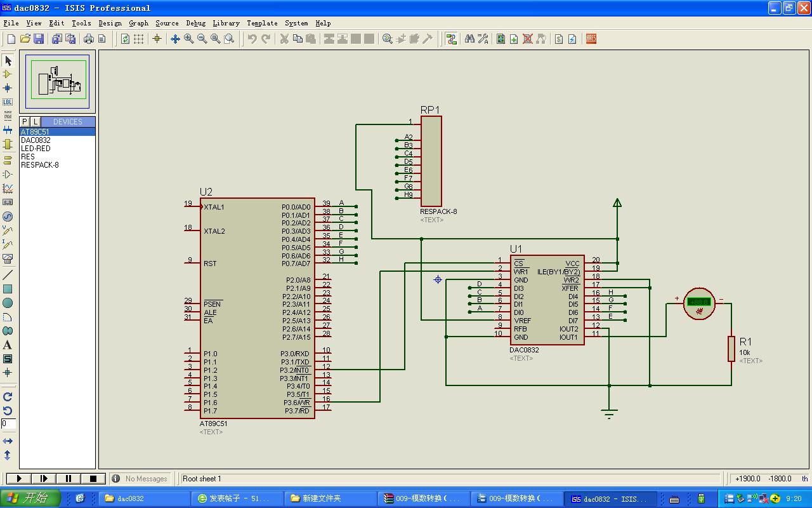Open the Debug menu
Viewport: 812px width, 508px height.
pyautogui.click(x=196, y=23)
